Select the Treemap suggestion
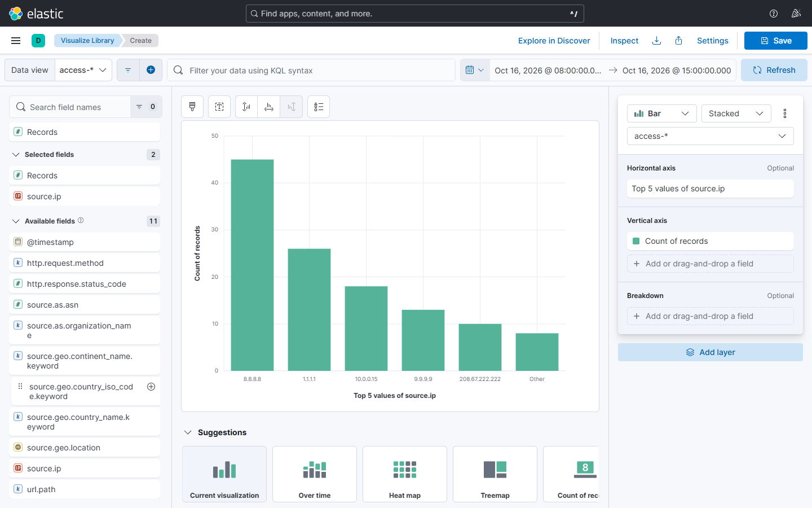 (495, 474)
